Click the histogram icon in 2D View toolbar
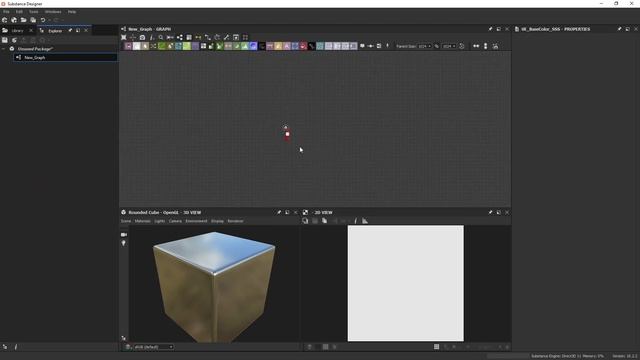This screenshot has width=640, height=360. point(365,221)
